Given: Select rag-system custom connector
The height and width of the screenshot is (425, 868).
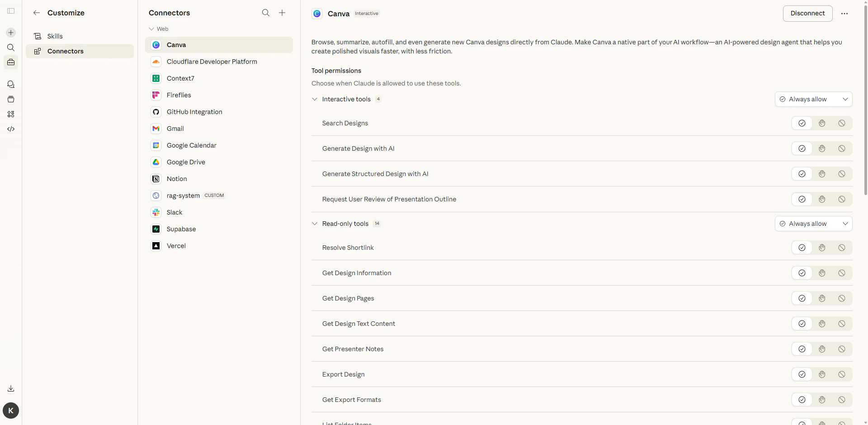Looking at the screenshot, I should pyautogui.click(x=219, y=196).
